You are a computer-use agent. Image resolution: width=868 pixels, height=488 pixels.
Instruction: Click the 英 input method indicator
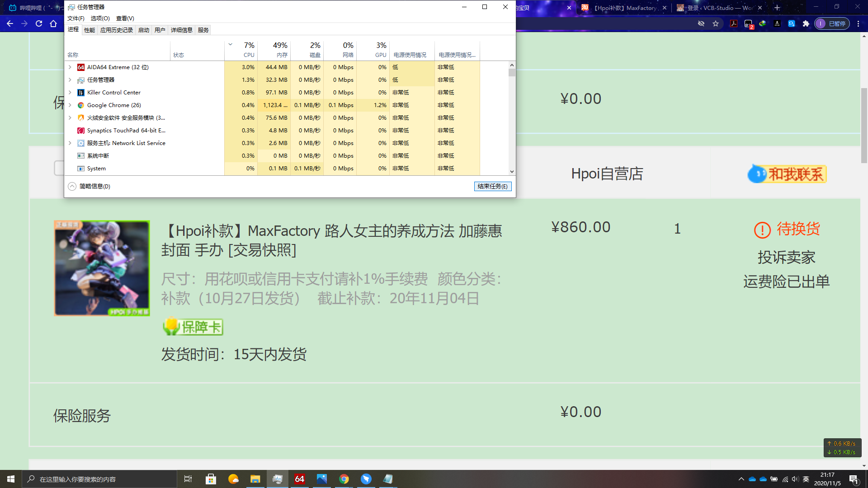(806, 479)
